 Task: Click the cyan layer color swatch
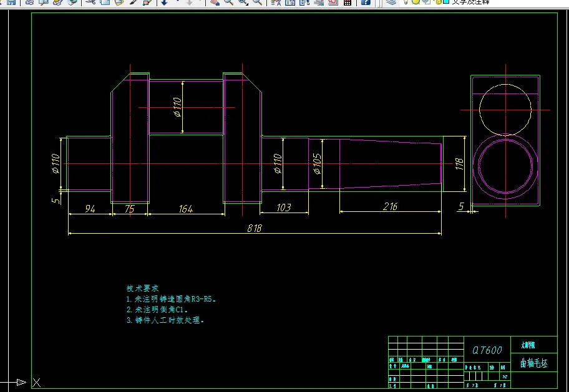click(446, 1)
